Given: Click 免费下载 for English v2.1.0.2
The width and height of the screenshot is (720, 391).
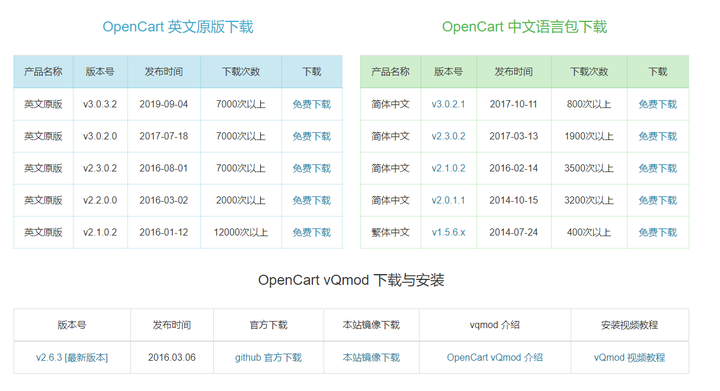Looking at the screenshot, I should (x=312, y=233).
